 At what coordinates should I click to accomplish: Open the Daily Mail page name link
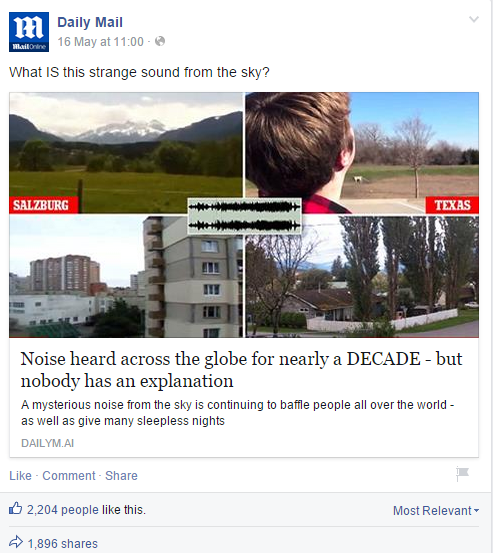click(x=90, y=22)
